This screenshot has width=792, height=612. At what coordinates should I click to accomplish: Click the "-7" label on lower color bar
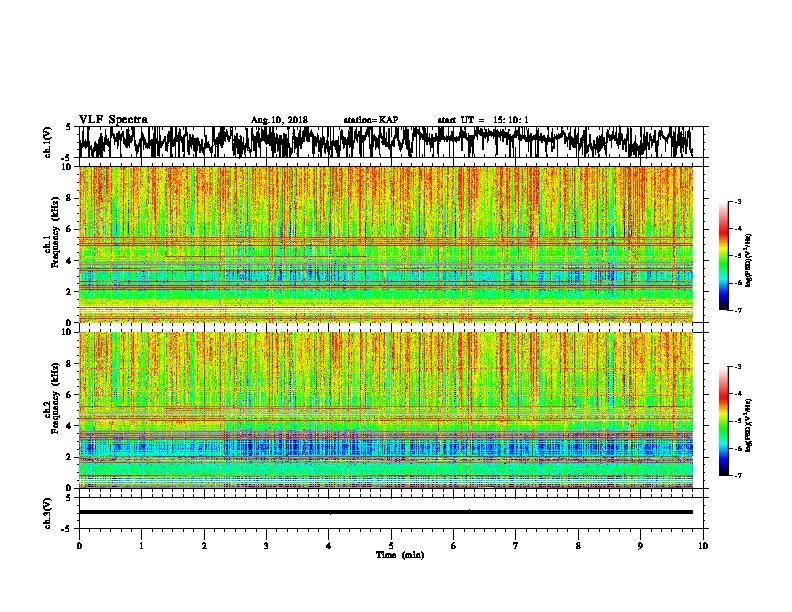(737, 476)
